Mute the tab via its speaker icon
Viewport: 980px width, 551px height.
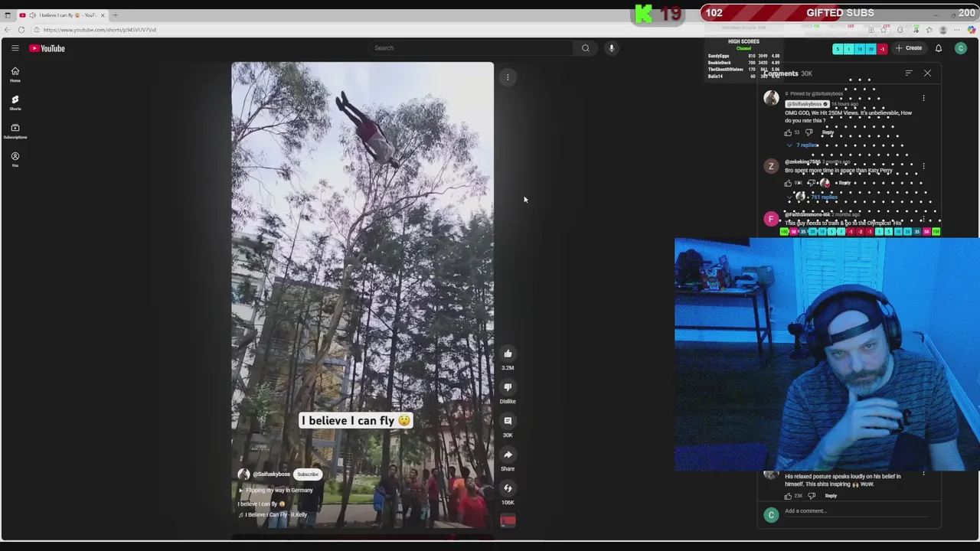point(32,15)
